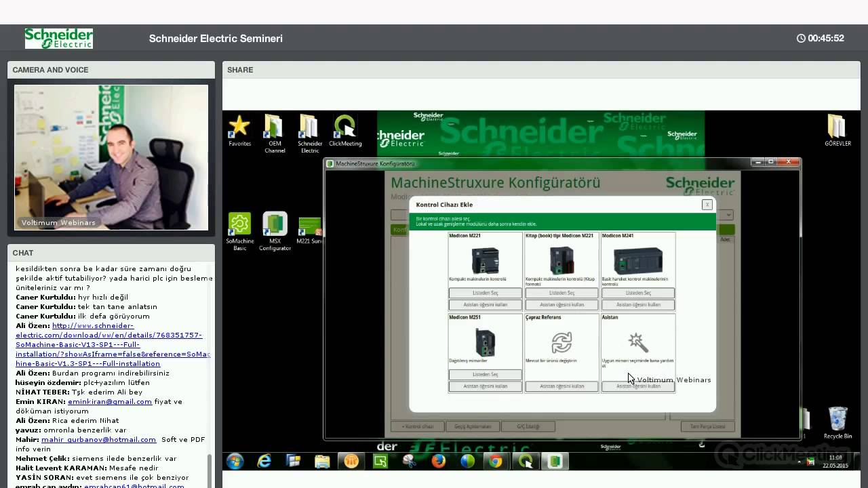868x488 pixels.
Task: Open GÖREVLER folder on desktop
Action: (837, 130)
